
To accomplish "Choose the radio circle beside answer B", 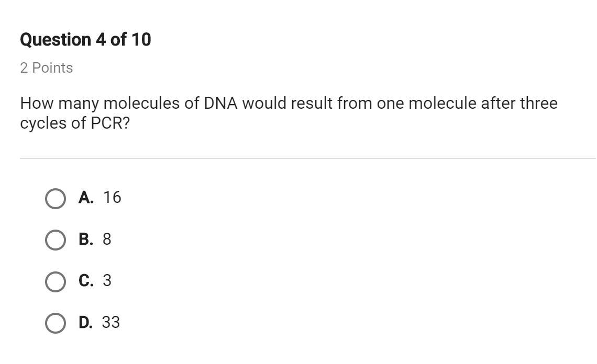I will 56,240.
